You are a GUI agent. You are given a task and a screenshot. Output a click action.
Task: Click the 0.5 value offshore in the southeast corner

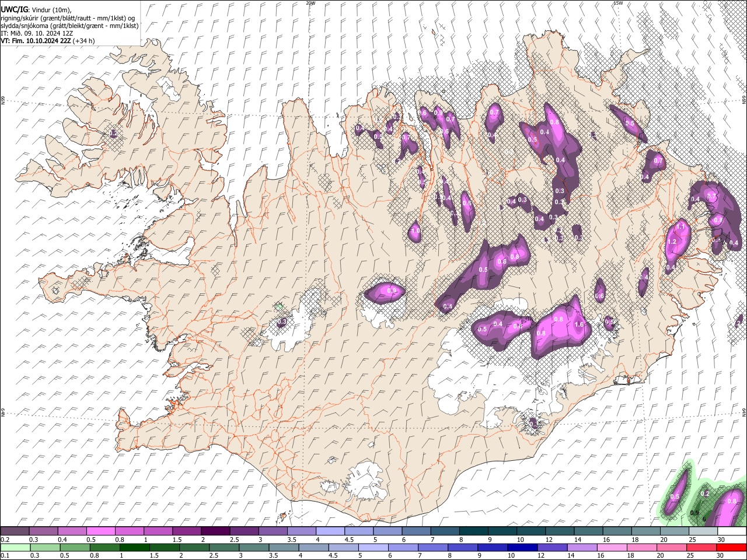[x=675, y=496]
